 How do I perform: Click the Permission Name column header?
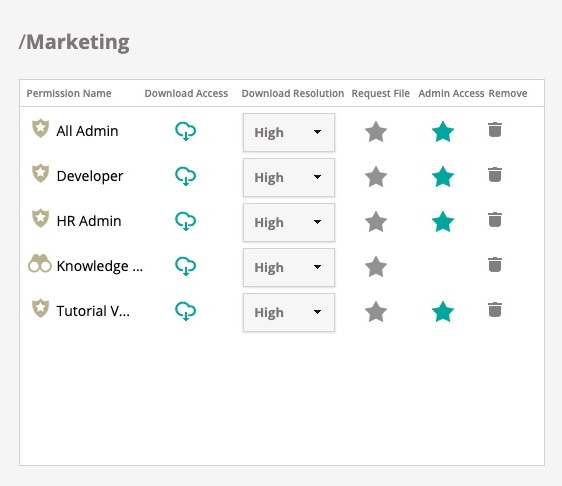pos(69,94)
